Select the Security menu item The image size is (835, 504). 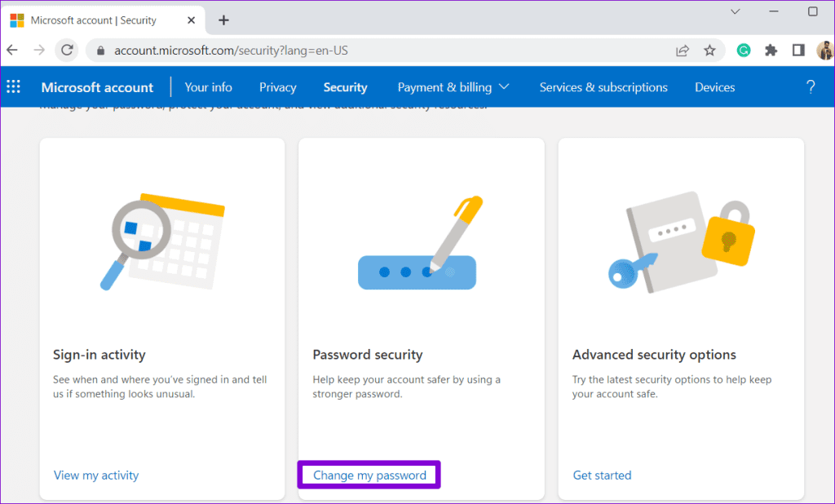(x=345, y=87)
